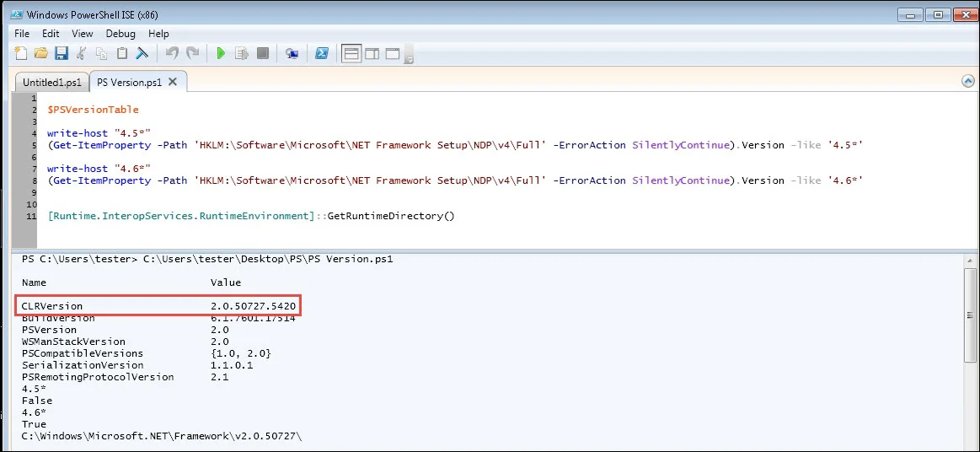Close the PS Version.ps1 tab
Viewport: 980px width, 452px height.
[173, 82]
